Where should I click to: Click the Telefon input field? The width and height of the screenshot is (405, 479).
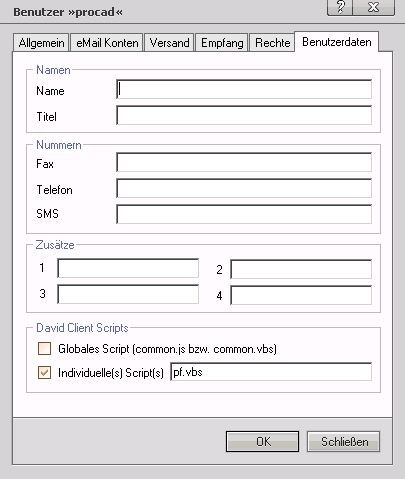(x=244, y=188)
